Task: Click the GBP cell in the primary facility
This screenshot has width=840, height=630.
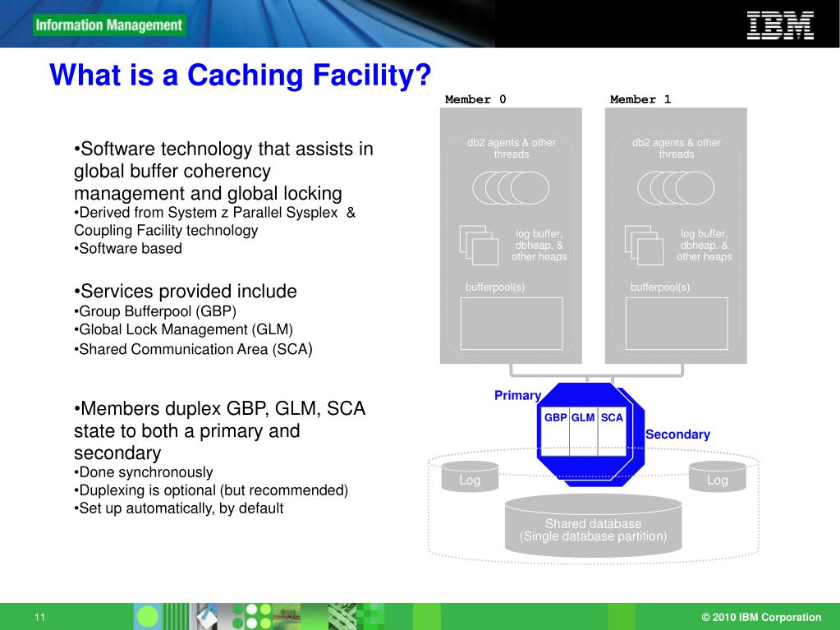Action: pos(555,432)
